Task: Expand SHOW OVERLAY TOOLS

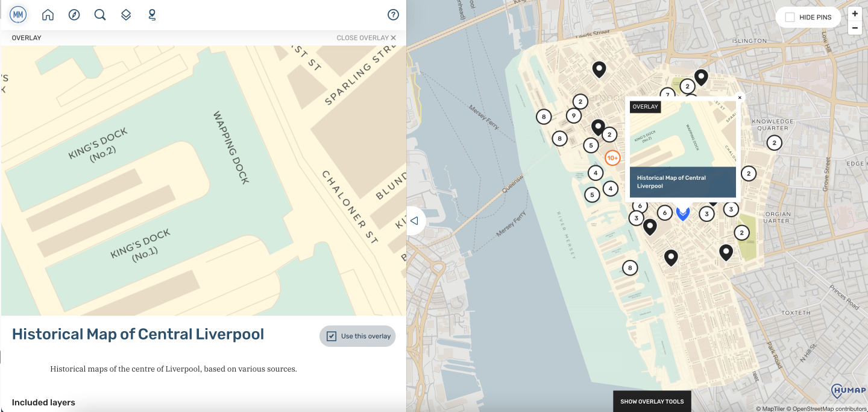Action: 652,401
